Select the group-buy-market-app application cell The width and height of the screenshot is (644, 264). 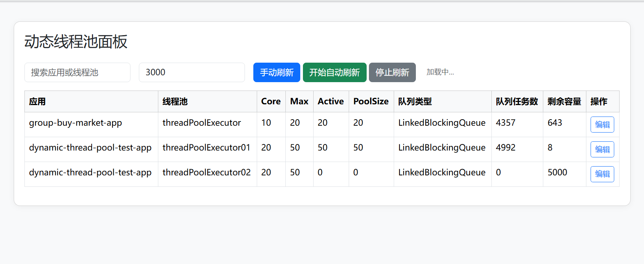coord(76,123)
